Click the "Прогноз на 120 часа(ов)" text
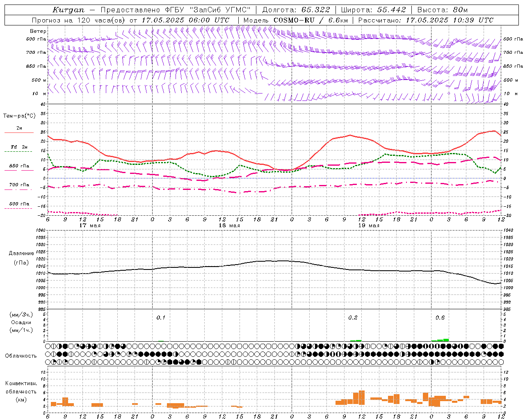The width and height of the screenshot is (525, 420). click(x=79, y=20)
